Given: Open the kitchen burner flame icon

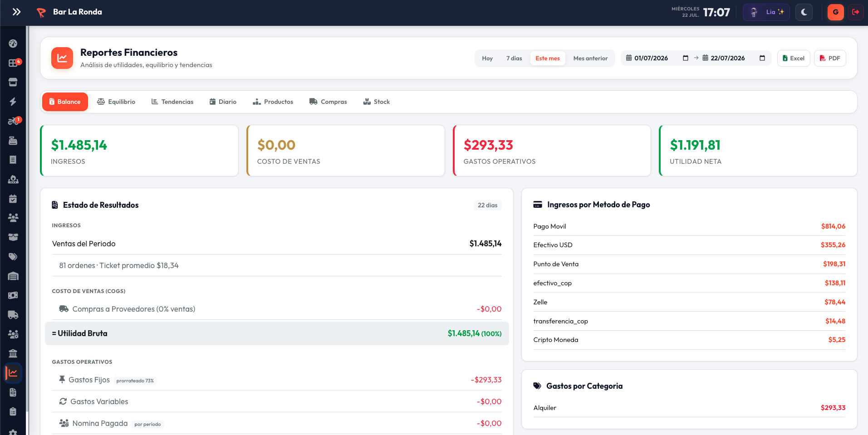Looking at the screenshot, I should [13, 179].
